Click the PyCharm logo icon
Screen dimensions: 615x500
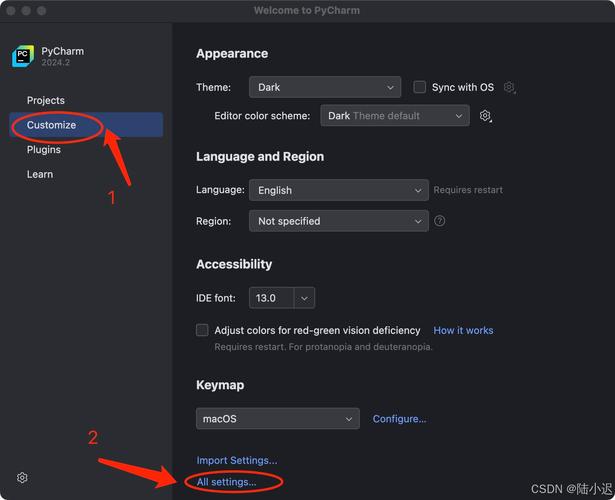[23, 56]
